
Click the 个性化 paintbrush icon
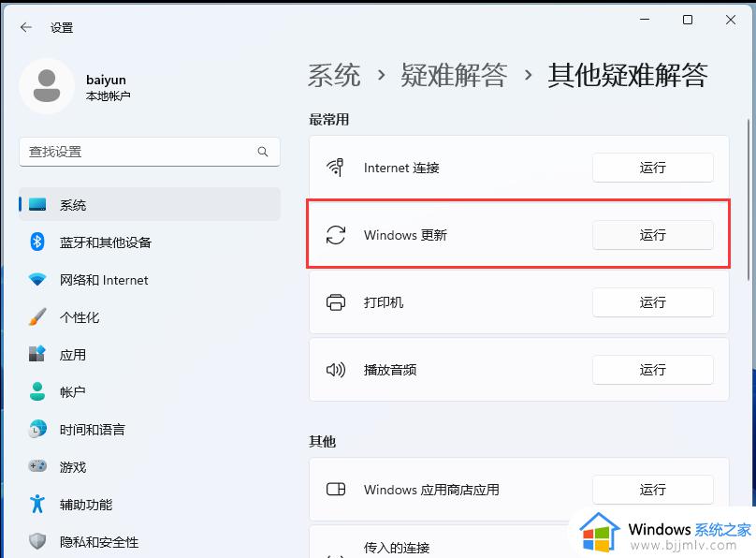tap(37, 316)
